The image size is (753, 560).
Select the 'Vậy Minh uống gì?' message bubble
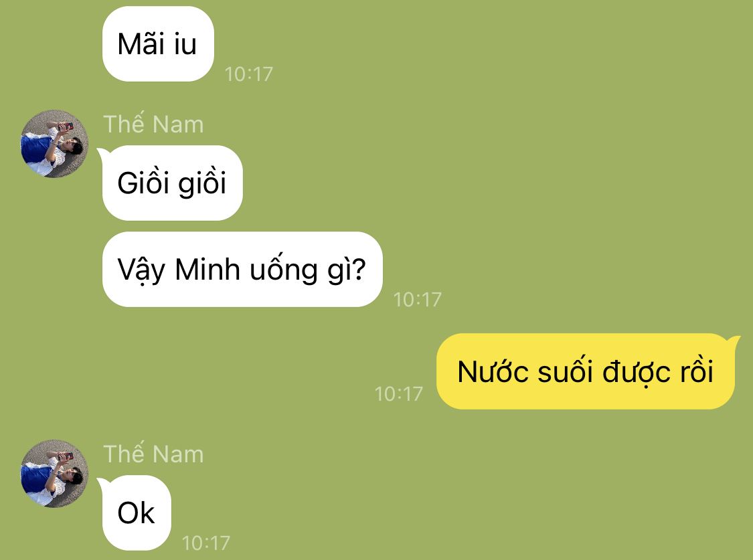pyautogui.click(x=242, y=269)
